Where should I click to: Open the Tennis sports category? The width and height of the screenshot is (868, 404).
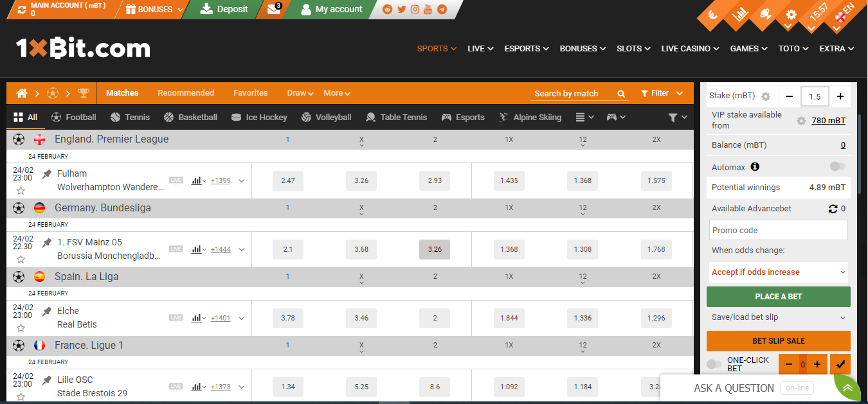[130, 117]
